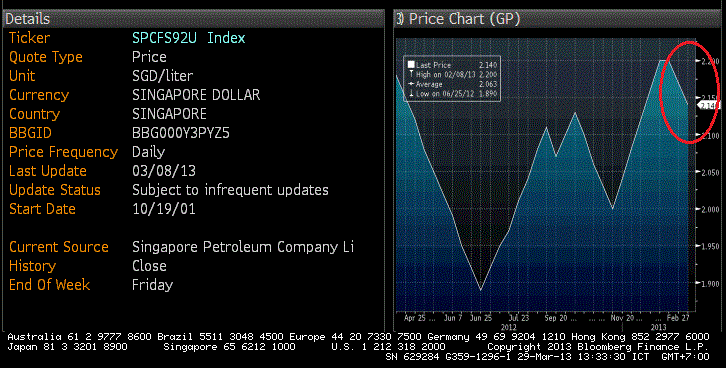Click the Low marker icon in legend
This screenshot has width=726, height=368.
[411, 94]
